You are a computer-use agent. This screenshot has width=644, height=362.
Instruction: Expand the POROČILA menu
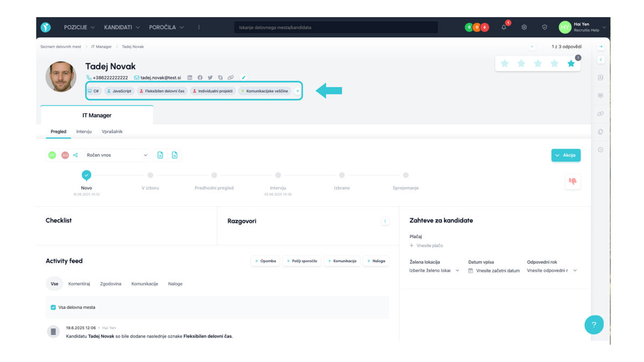(166, 27)
